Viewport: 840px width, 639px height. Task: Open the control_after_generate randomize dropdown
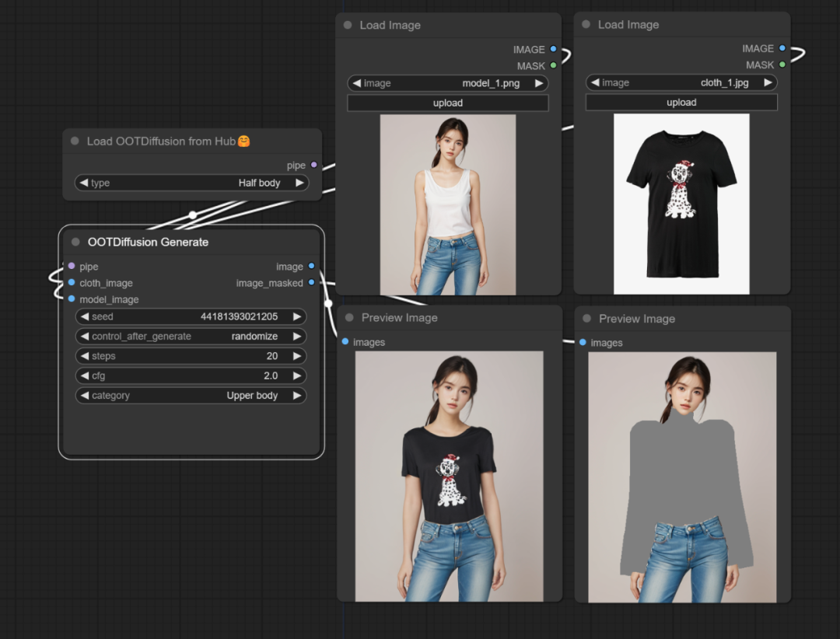point(191,337)
